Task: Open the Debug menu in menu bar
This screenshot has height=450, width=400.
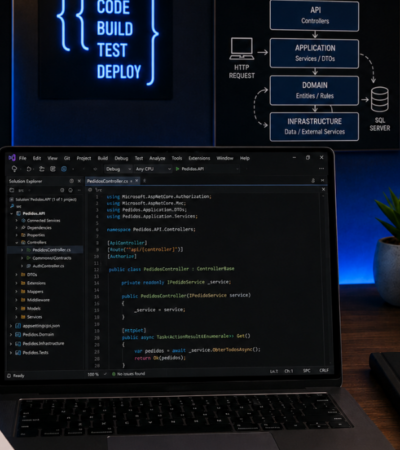Action: [121, 158]
